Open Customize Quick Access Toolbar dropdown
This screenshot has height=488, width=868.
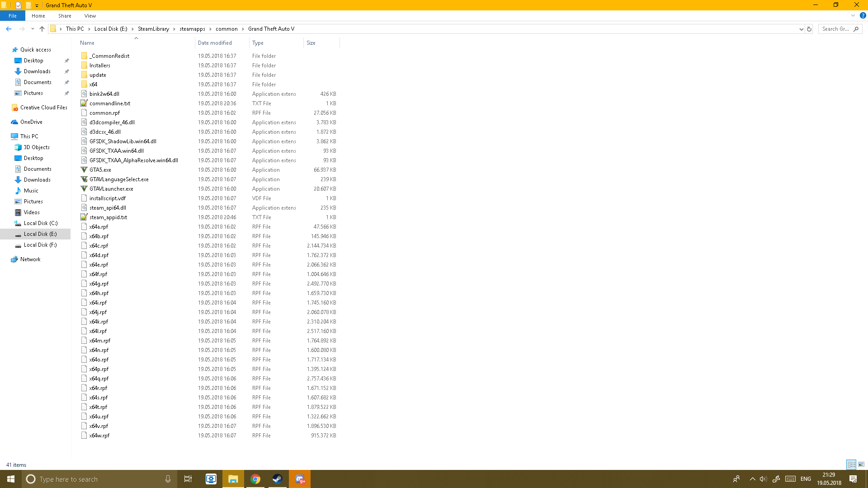[37, 5]
